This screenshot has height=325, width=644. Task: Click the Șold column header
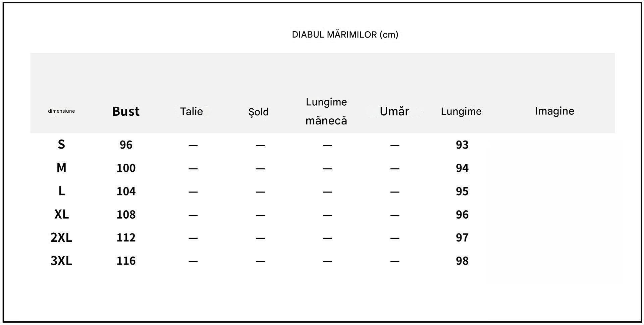click(259, 112)
